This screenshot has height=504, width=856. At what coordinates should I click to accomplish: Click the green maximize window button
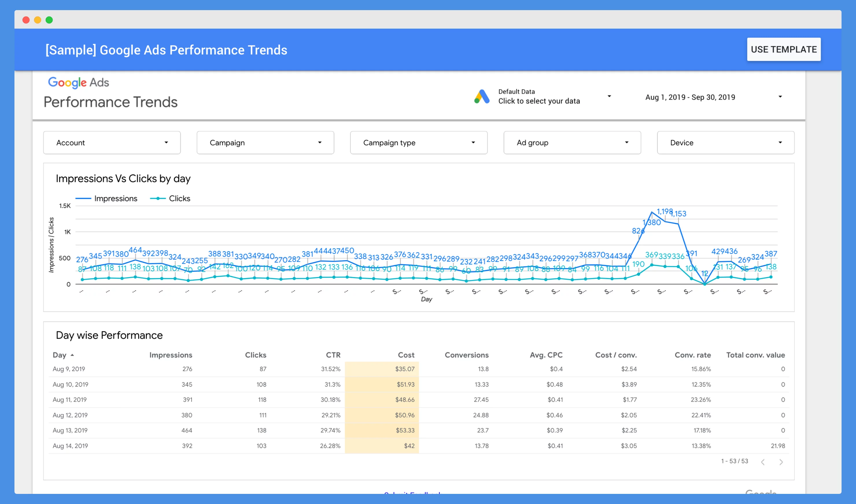click(x=49, y=20)
